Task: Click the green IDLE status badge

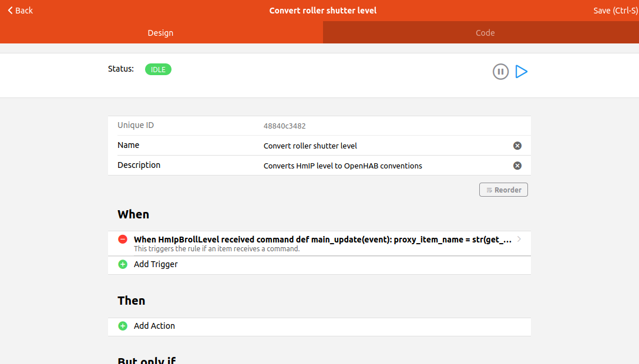Action: point(158,69)
